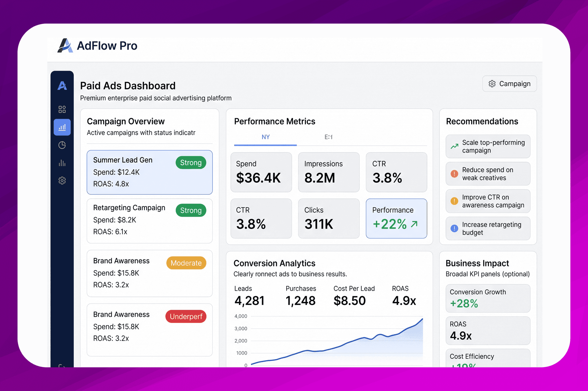Click the 3,000 chart axis label
Image resolution: width=588 pixels, height=391 pixels.
coord(241,329)
